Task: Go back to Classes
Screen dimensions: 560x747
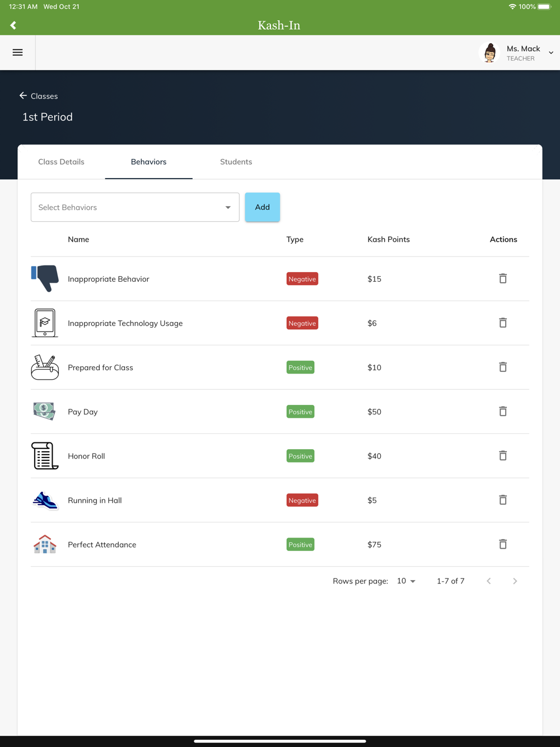Action: coord(39,96)
